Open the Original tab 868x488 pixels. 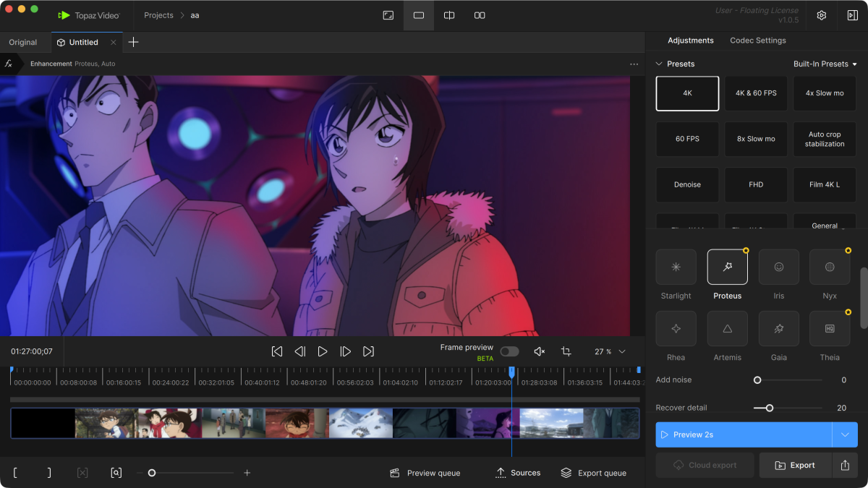point(23,43)
